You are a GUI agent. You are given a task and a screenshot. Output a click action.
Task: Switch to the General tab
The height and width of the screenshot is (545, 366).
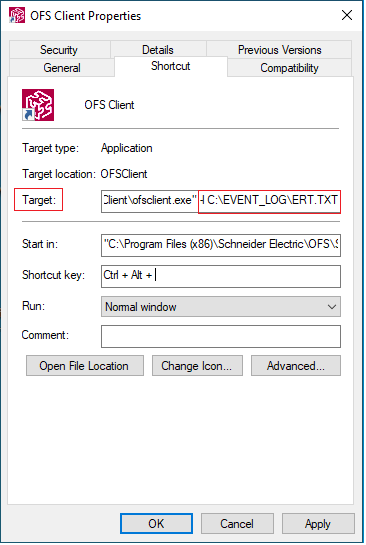[62, 67]
